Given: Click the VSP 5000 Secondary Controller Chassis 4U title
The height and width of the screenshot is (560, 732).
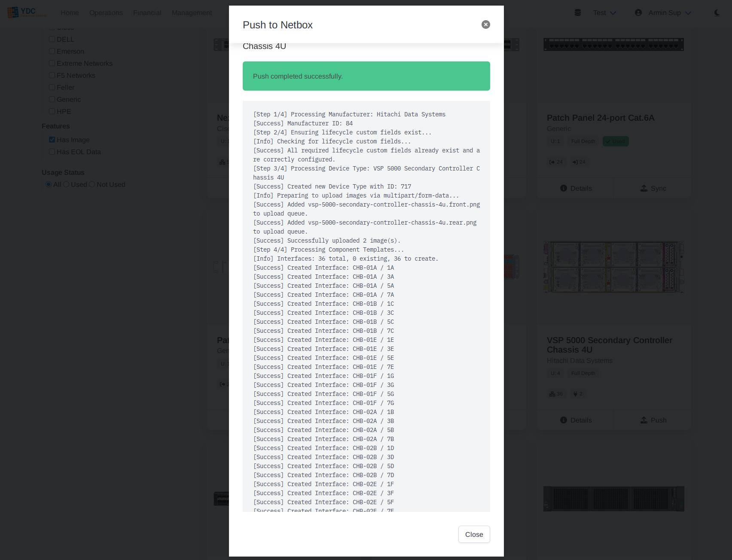Looking at the screenshot, I should [x=610, y=345].
